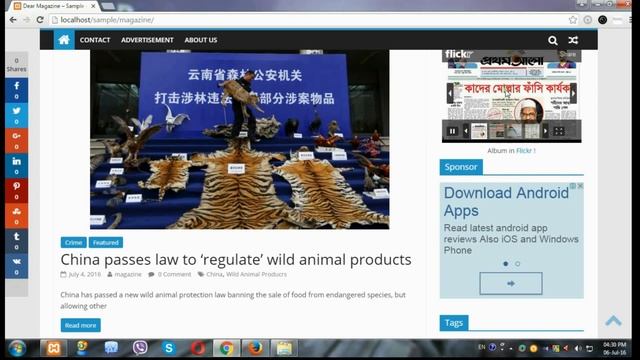Click the scroll-to-top arrow

click(613, 321)
